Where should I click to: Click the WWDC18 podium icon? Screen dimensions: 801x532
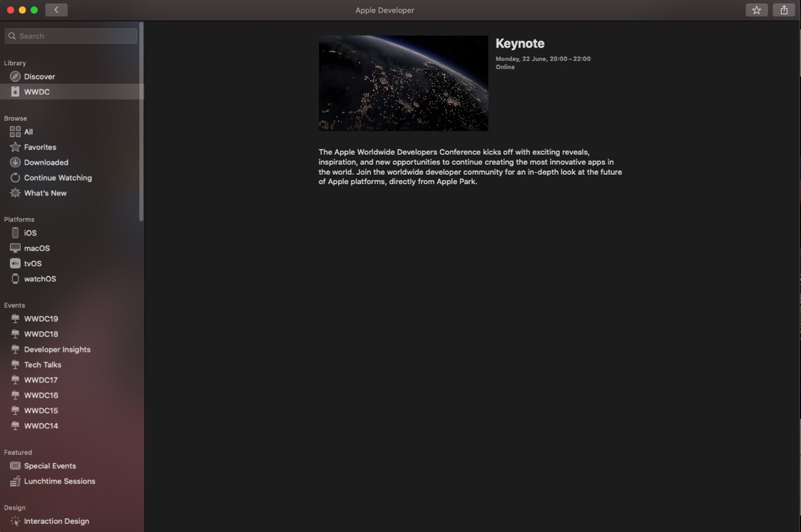click(15, 334)
